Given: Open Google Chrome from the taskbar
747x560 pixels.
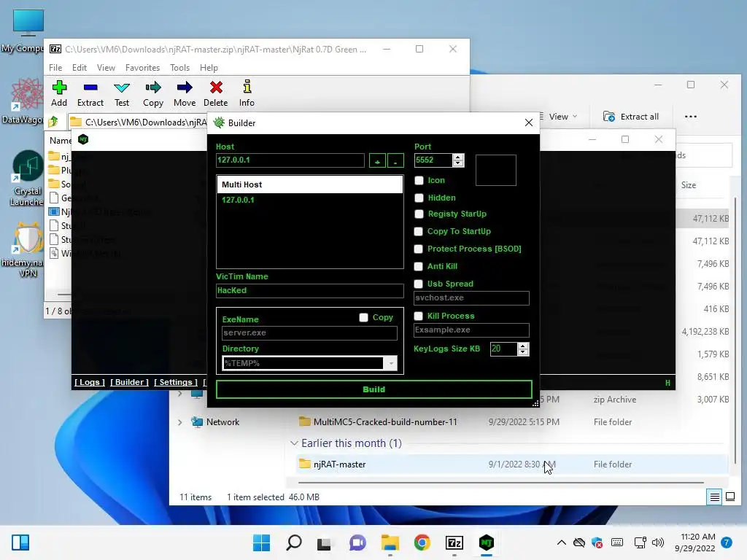Looking at the screenshot, I should point(422,542).
